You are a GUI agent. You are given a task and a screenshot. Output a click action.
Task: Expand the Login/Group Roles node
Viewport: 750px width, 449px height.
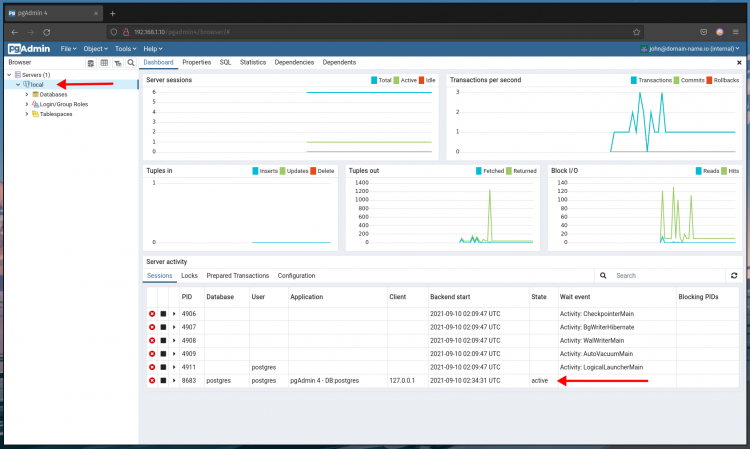pyautogui.click(x=27, y=104)
